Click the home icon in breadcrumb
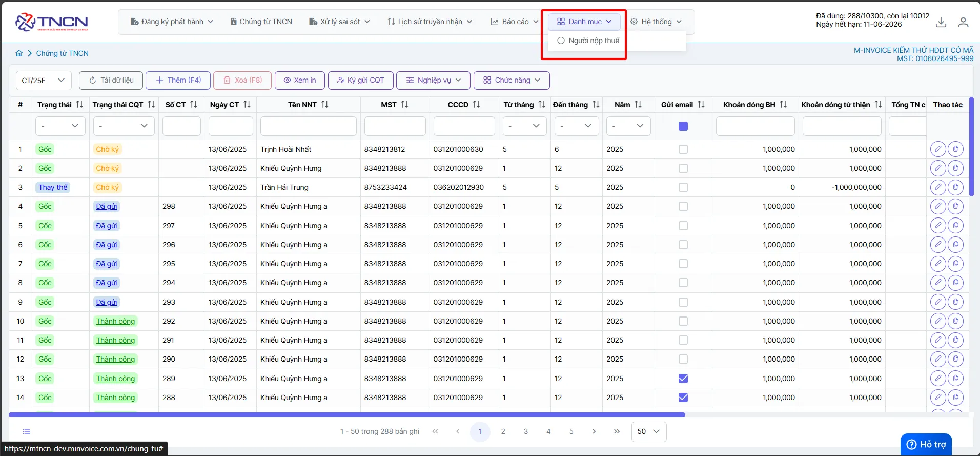 (19, 53)
